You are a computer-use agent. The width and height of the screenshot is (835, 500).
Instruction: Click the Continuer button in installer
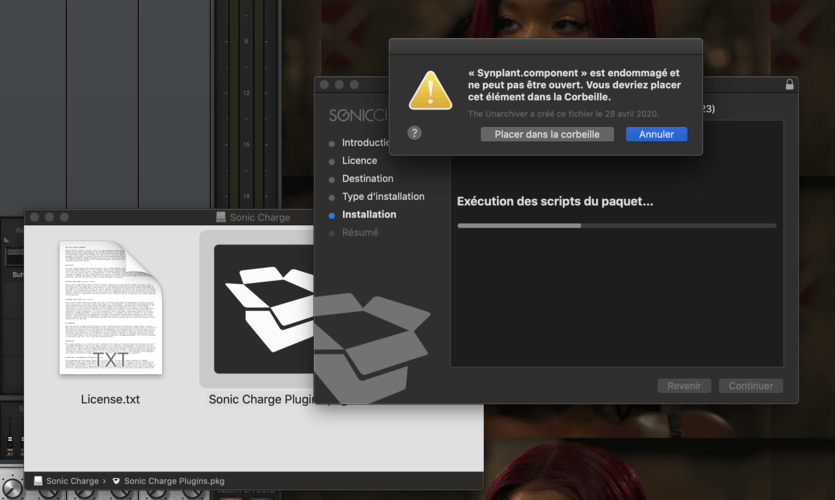point(750,386)
